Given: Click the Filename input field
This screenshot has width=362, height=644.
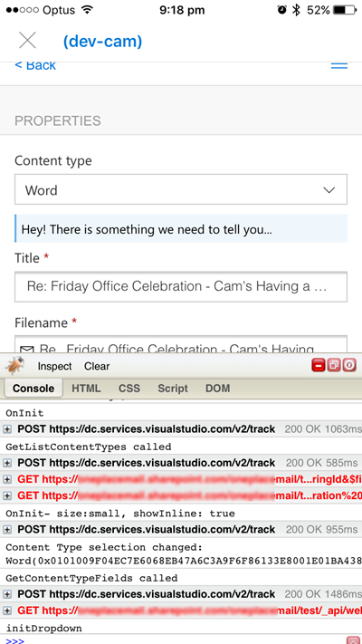Looking at the screenshot, I should pyautogui.click(x=181, y=344).
